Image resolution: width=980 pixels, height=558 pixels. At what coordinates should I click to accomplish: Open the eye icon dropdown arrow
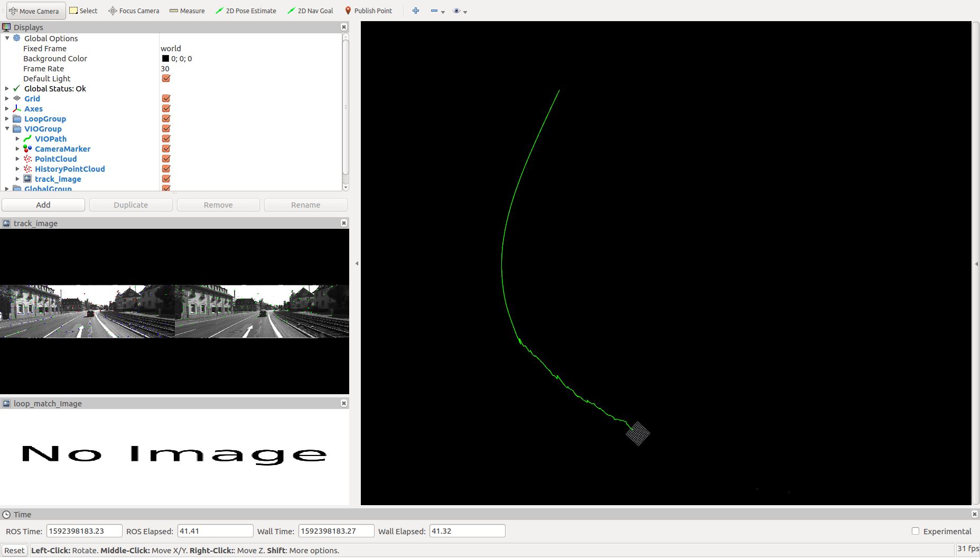pyautogui.click(x=465, y=12)
